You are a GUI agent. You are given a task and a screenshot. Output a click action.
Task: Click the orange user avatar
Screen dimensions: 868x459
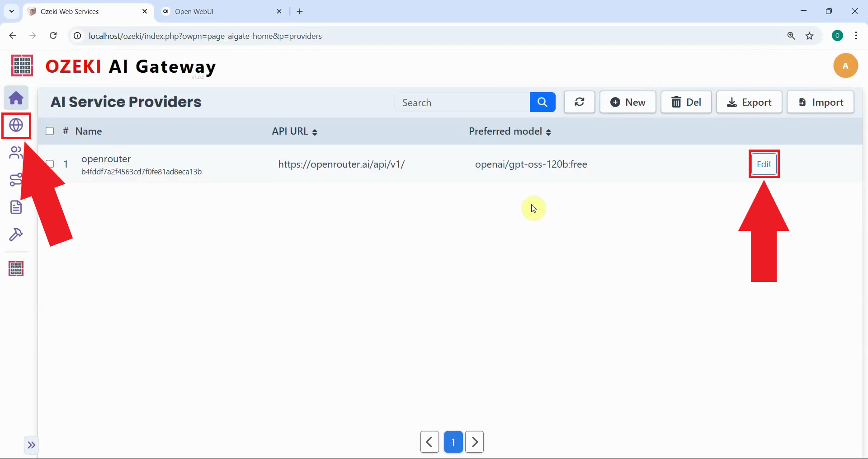[845, 66]
